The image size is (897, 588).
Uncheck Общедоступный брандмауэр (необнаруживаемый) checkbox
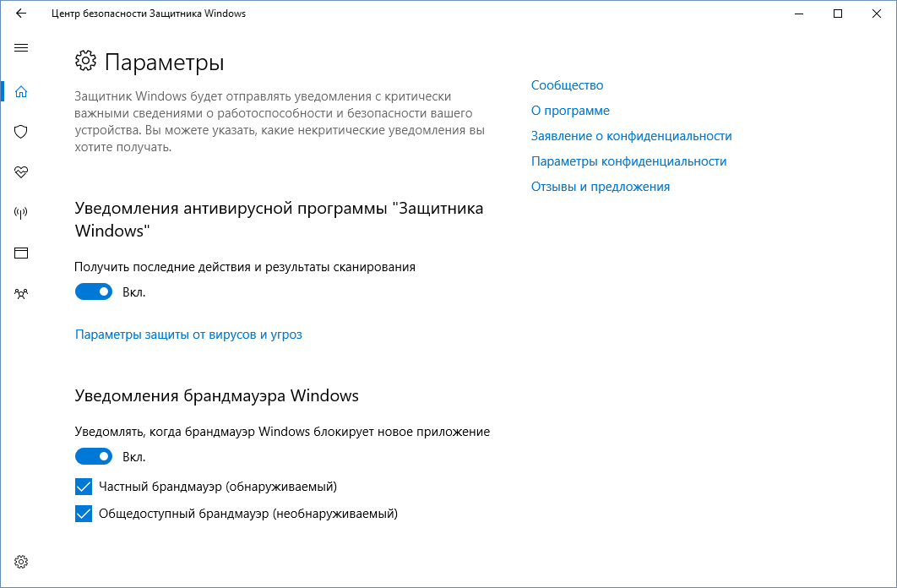pyautogui.click(x=84, y=514)
